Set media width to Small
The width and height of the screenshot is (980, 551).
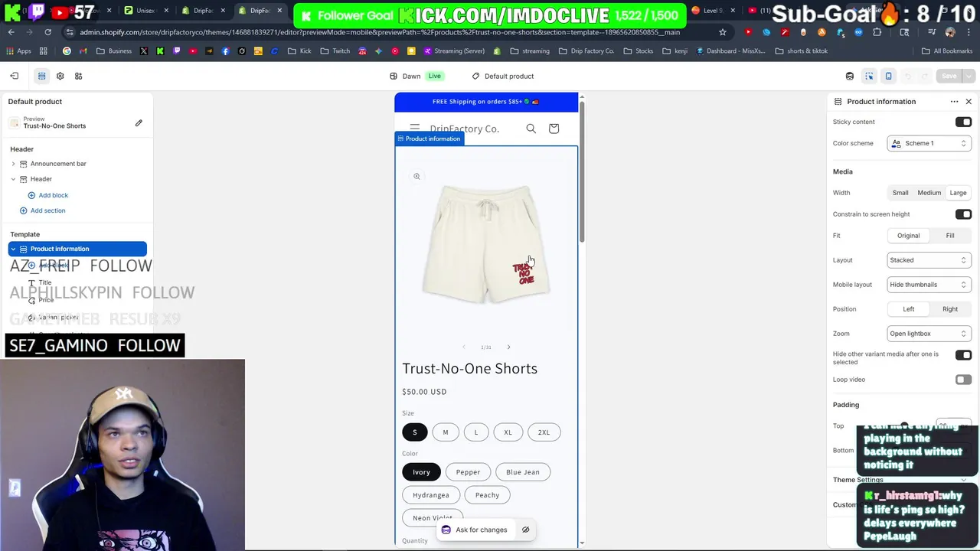[900, 193]
